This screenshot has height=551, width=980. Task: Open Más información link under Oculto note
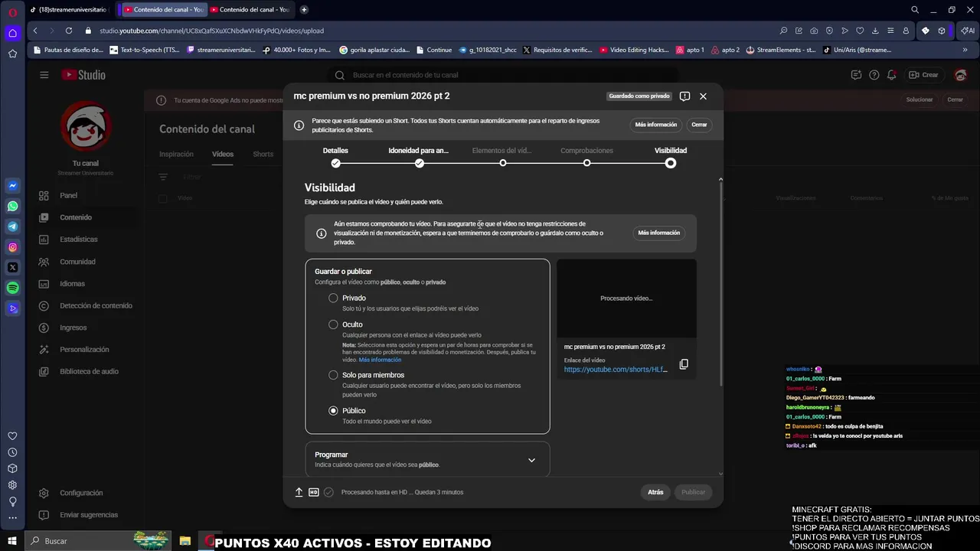380,360
